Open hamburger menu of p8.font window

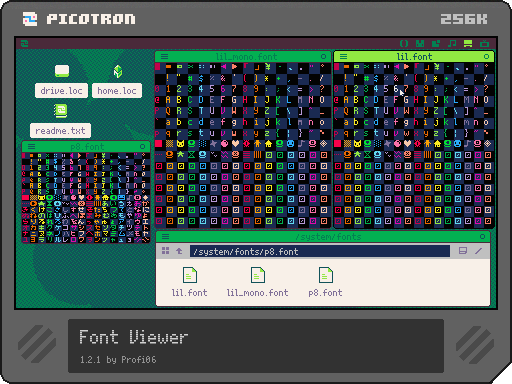[x=31, y=146]
